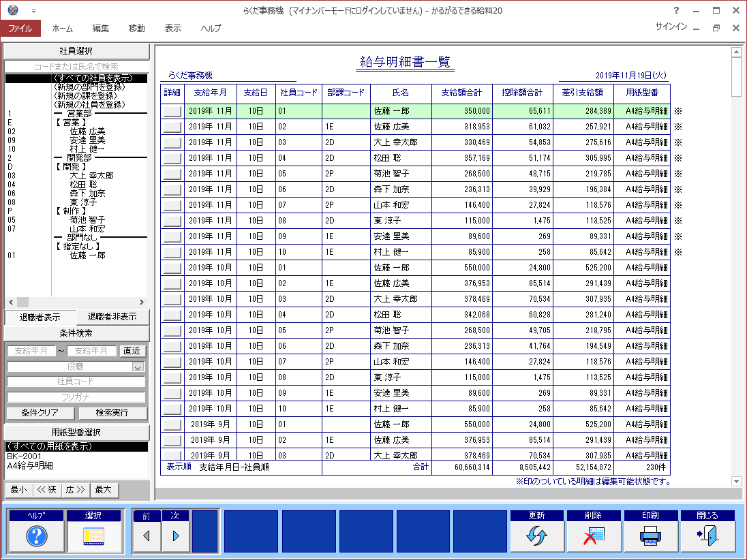Image resolution: width=747 pixels, height=560 pixels.
Task: Click the << 狭 narrow button
Action: click(x=46, y=490)
